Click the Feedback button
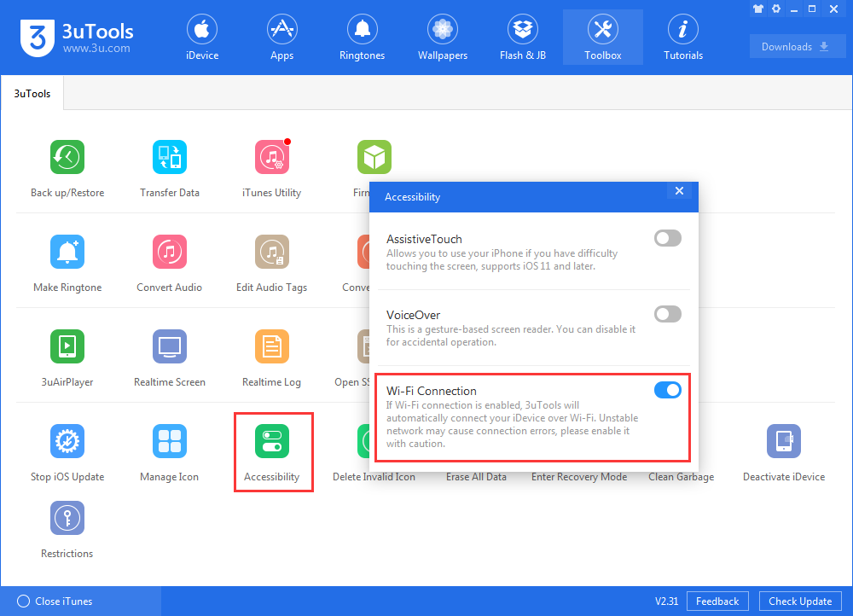Viewport: 853px width, 616px height. (x=717, y=601)
